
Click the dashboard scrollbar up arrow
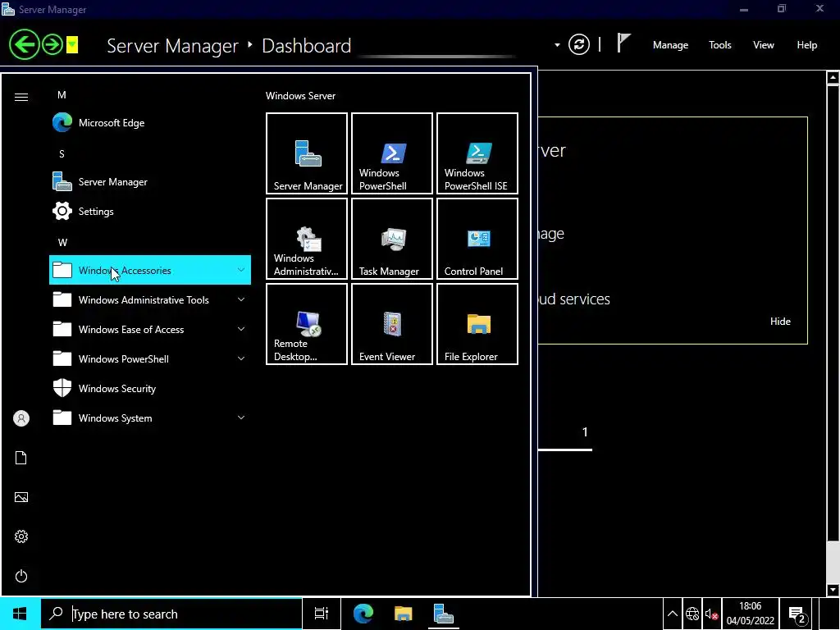[833, 78]
